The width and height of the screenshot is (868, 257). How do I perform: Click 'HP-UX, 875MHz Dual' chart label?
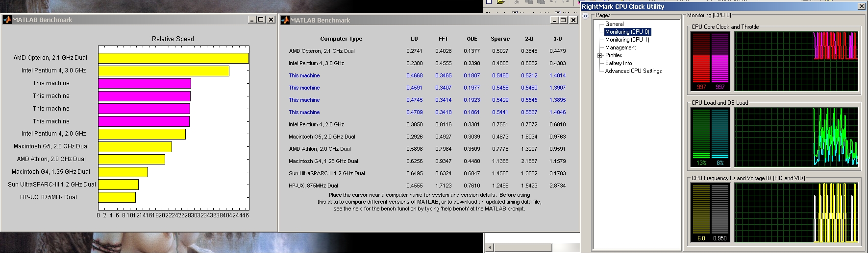pyautogui.click(x=49, y=197)
